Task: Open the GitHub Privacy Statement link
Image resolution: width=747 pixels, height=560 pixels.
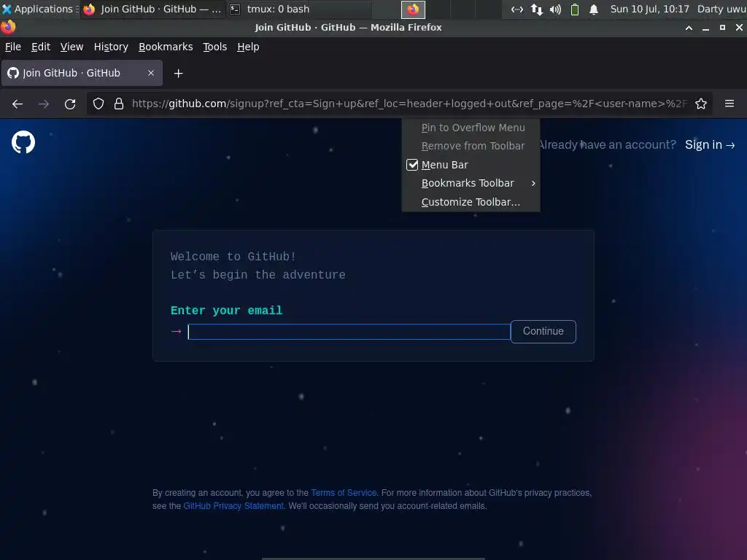Action: click(233, 506)
